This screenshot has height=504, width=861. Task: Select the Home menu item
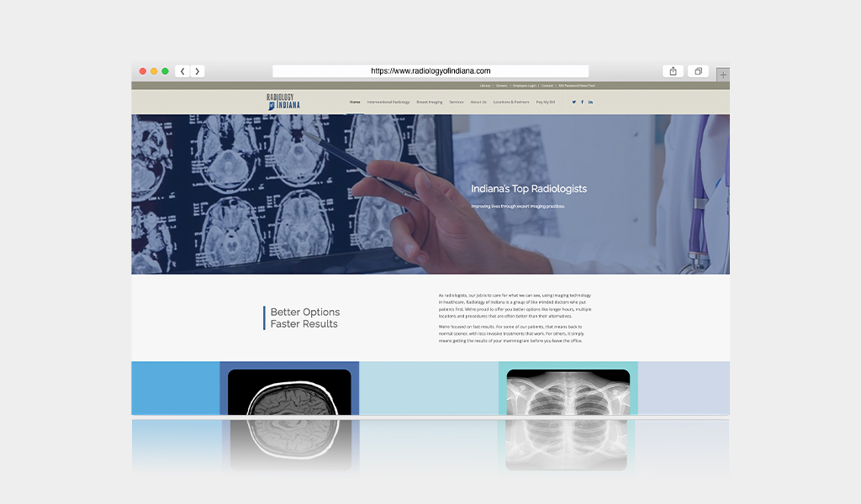(355, 102)
